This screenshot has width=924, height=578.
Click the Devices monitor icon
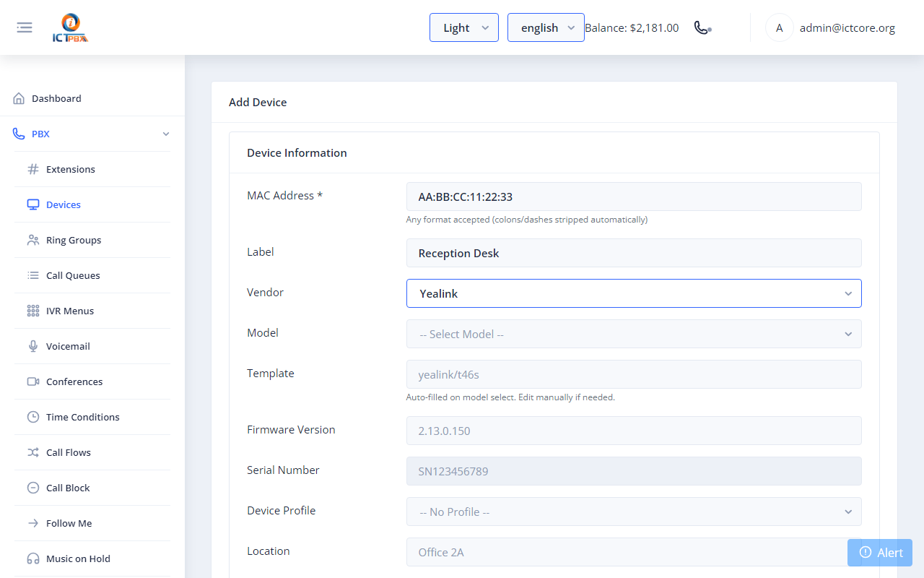click(x=33, y=204)
